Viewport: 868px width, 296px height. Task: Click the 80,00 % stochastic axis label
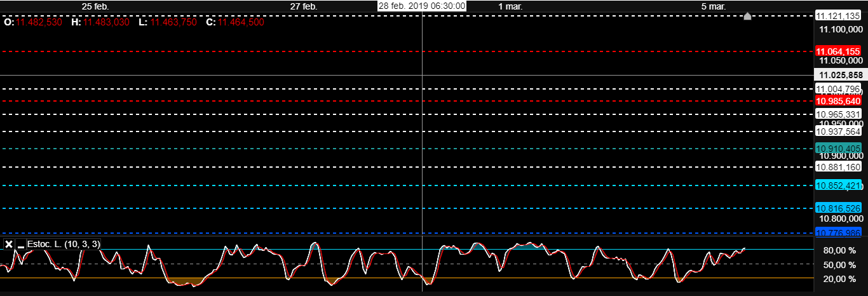tap(838, 250)
